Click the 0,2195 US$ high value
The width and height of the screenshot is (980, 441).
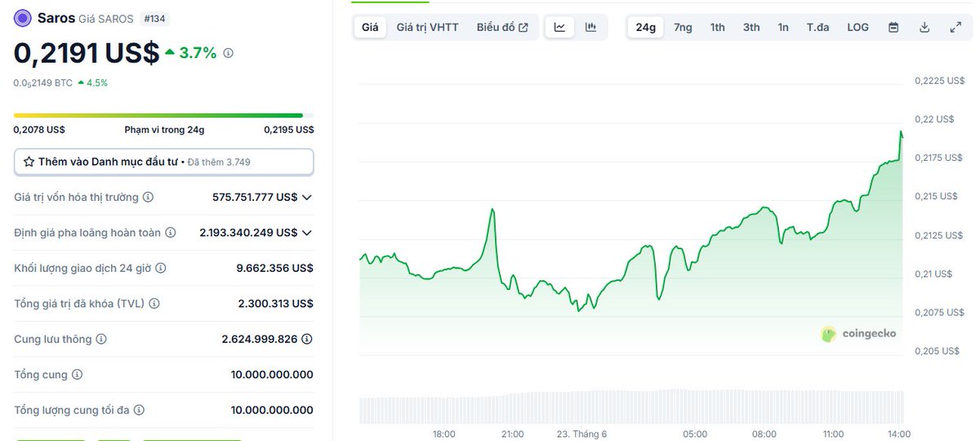(x=288, y=130)
